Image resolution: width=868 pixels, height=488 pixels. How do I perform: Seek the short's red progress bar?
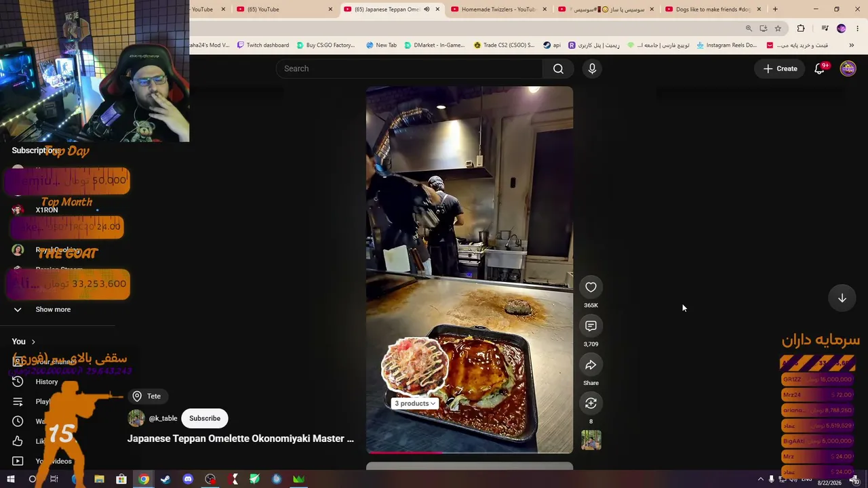469,452
